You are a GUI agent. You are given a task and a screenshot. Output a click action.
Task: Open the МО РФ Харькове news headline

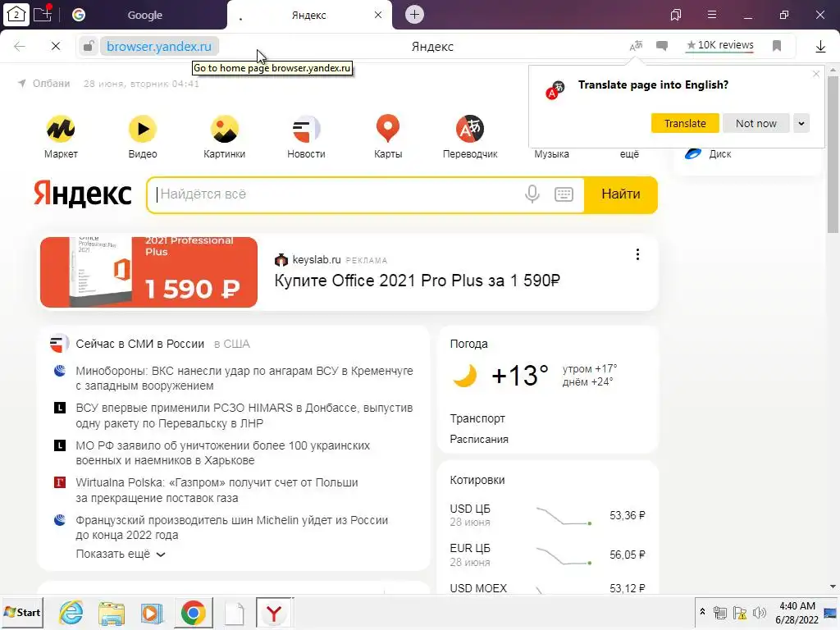click(x=223, y=453)
